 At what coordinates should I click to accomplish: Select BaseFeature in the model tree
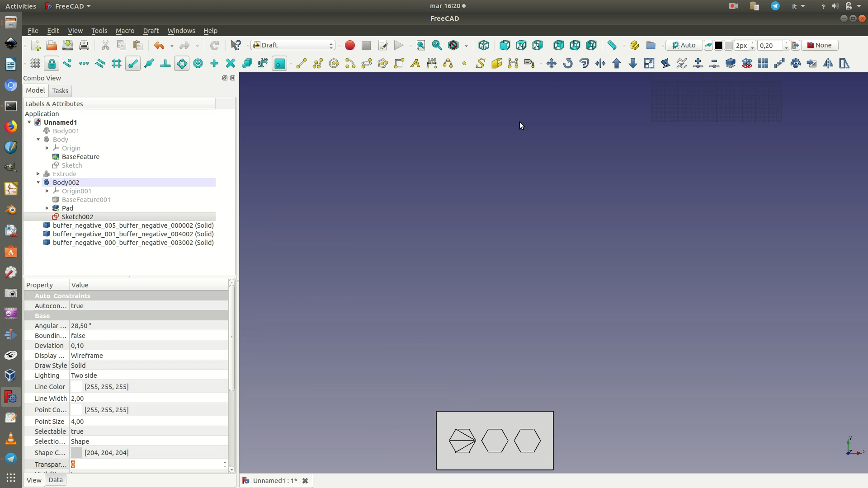[80, 157]
